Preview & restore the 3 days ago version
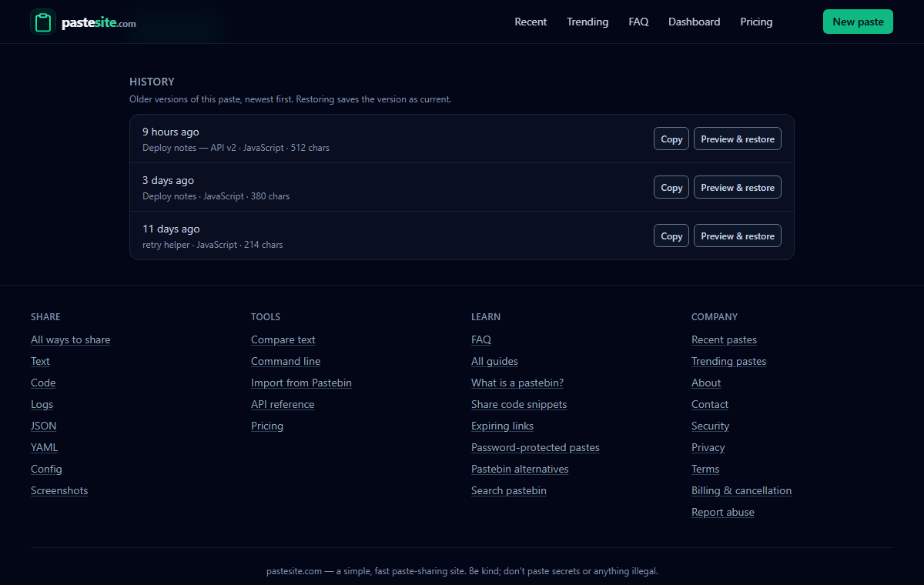This screenshot has width=924, height=585. tap(738, 188)
